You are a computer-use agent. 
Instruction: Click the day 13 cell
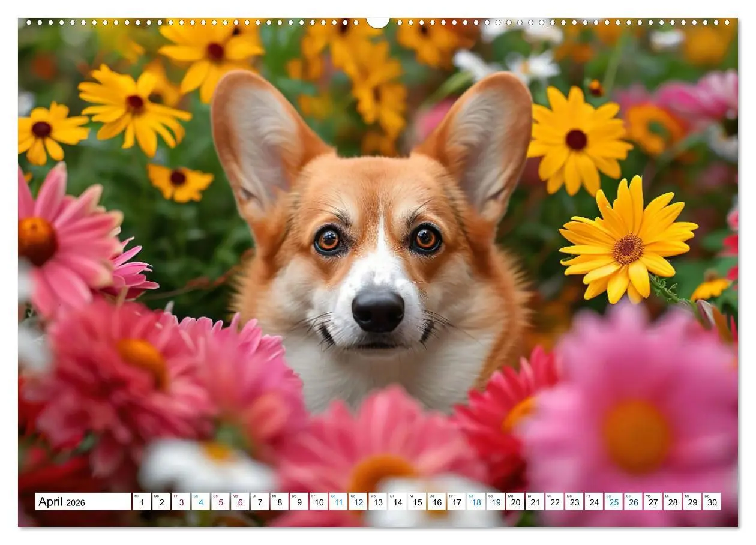[378, 502]
